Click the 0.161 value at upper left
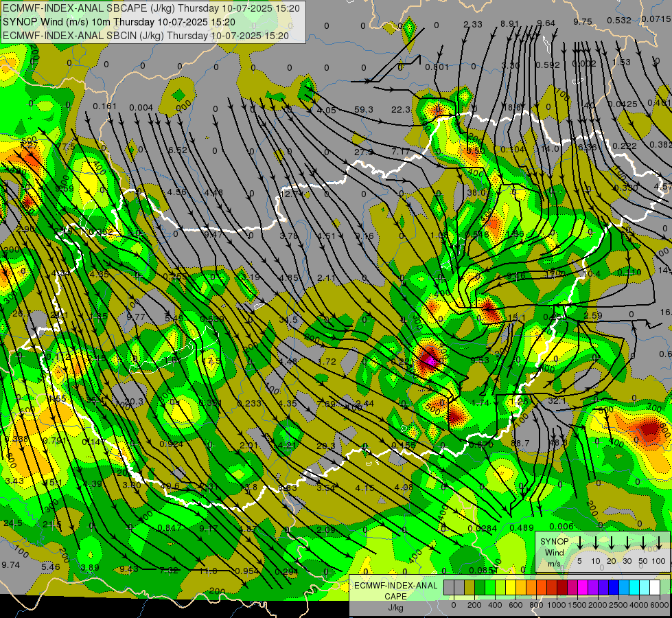 pyautogui.click(x=104, y=106)
